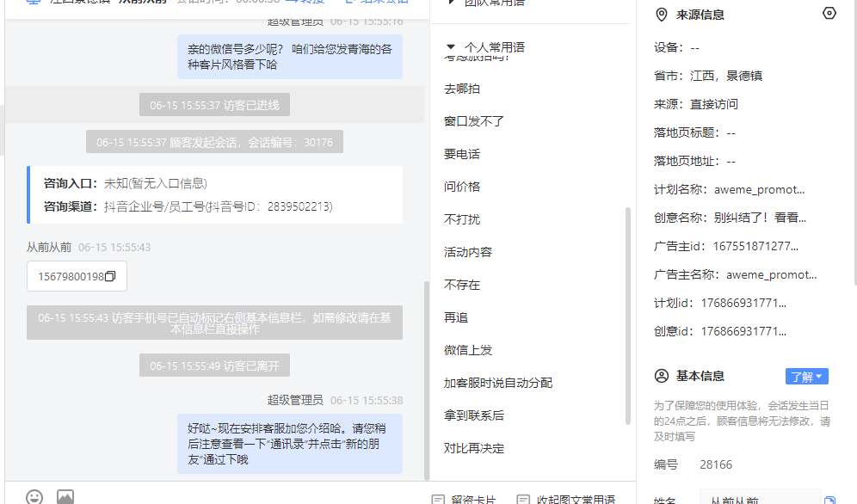The width and height of the screenshot is (857, 504).
Task: Click the sender name 从前从前 above the phone number
Action: 49,248
